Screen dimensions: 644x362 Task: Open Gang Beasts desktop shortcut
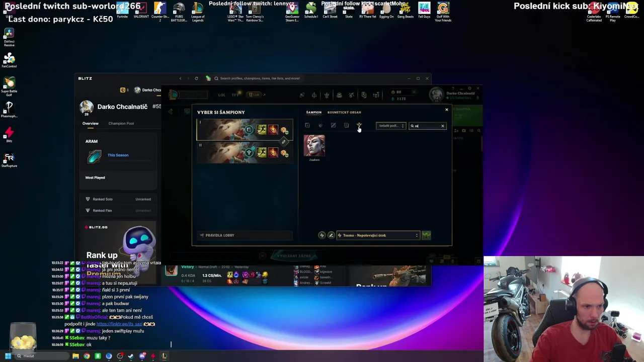(x=406, y=10)
